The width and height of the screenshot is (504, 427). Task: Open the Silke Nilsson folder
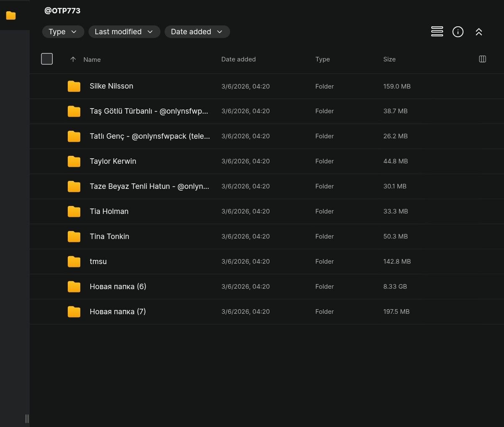(x=111, y=86)
